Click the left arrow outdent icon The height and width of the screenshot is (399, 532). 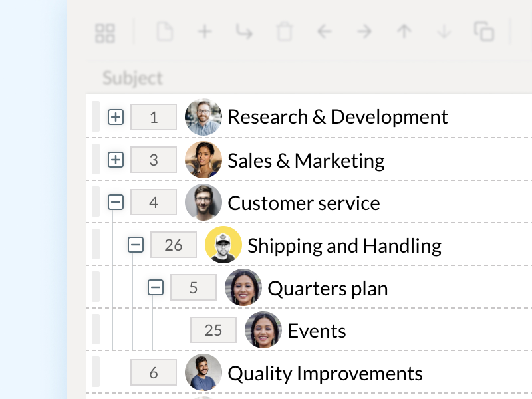click(325, 32)
